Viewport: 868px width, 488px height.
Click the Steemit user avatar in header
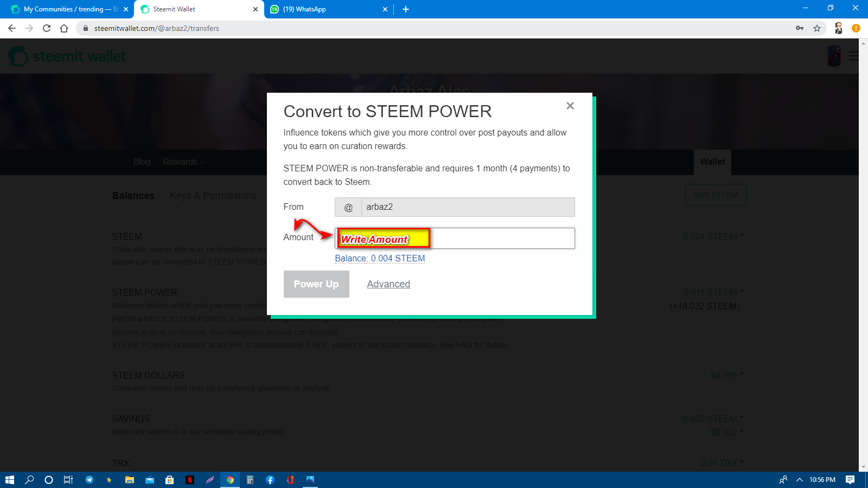[834, 56]
